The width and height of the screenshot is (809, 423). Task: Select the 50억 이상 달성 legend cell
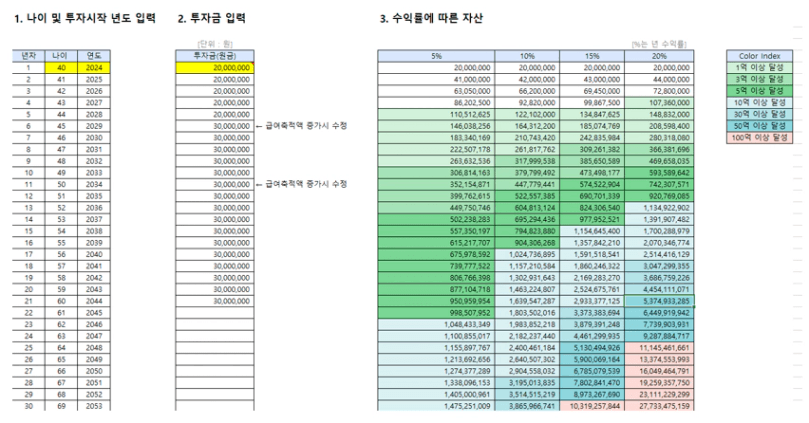(759, 126)
